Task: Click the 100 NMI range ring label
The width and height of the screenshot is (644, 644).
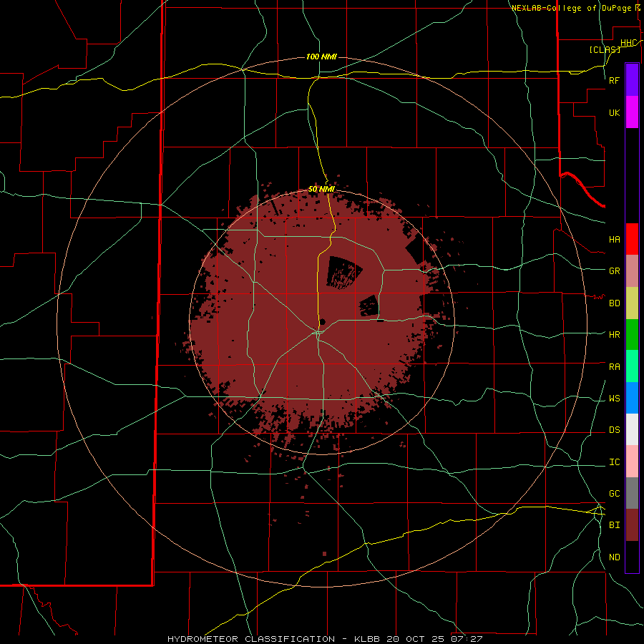Action: 321,57
